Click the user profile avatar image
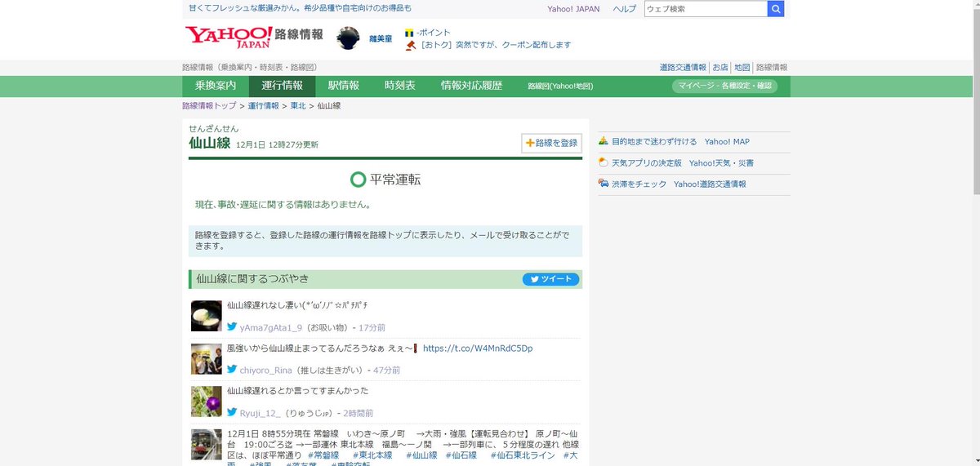 pyautogui.click(x=349, y=38)
